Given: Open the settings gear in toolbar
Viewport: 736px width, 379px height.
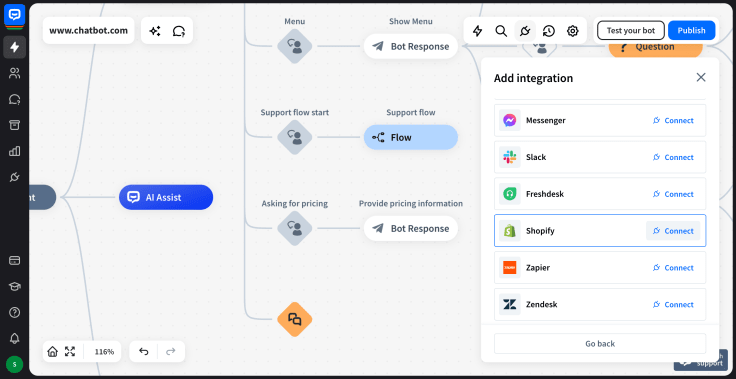Looking at the screenshot, I should pyautogui.click(x=573, y=31).
